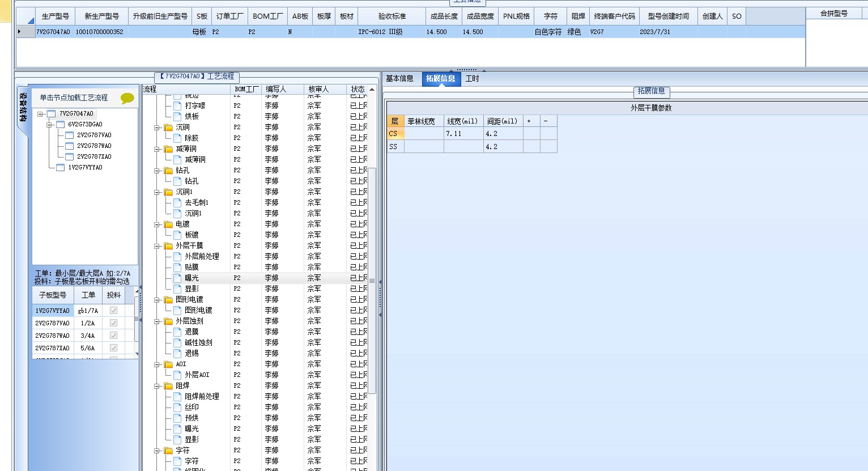Click the CS layer row header
This screenshot has width=868, height=471.
pos(395,134)
